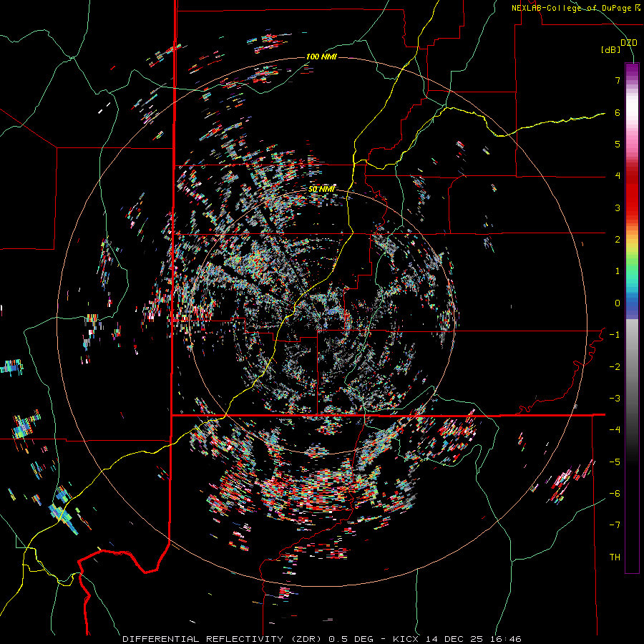
Task: Click the TH label at the scale bottom
Action: click(615, 557)
